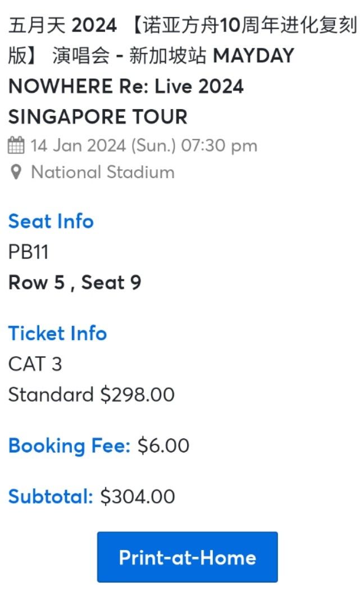Select the CAT 3 ticket category
Image resolution: width=364 pixels, height=607 pixels.
(x=35, y=364)
